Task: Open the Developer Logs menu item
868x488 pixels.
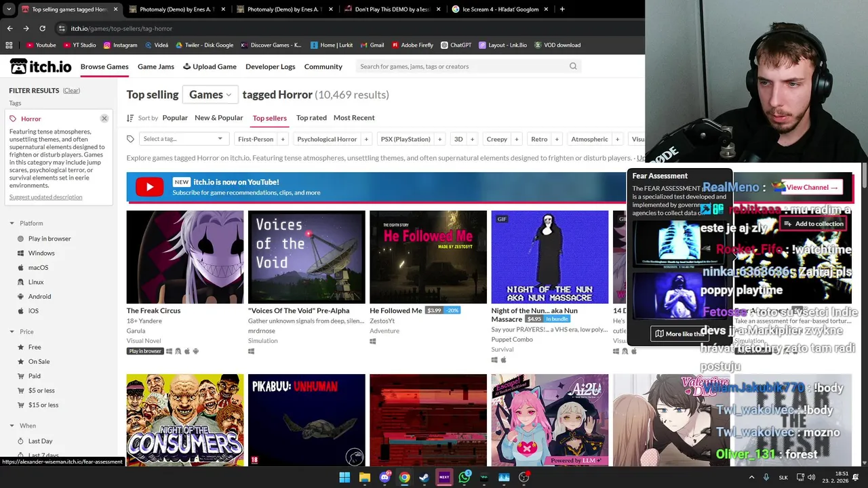Action: point(271,66)
